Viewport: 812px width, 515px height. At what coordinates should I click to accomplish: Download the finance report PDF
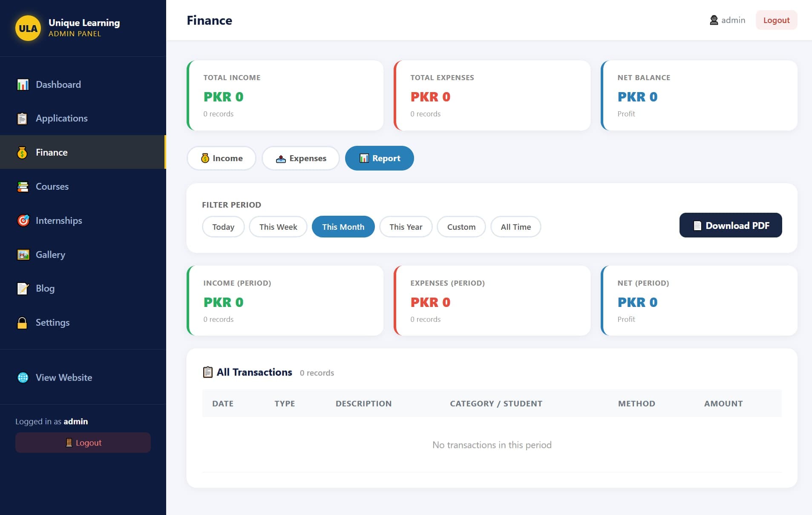730,225
